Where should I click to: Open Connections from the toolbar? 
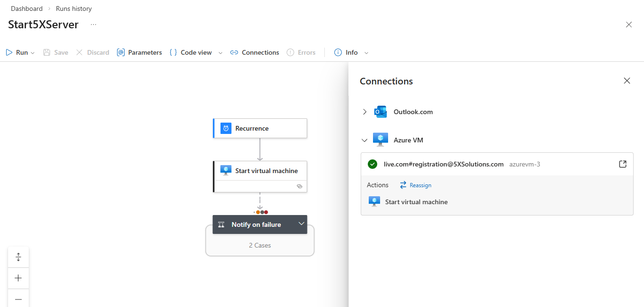(x=254, y=52)
